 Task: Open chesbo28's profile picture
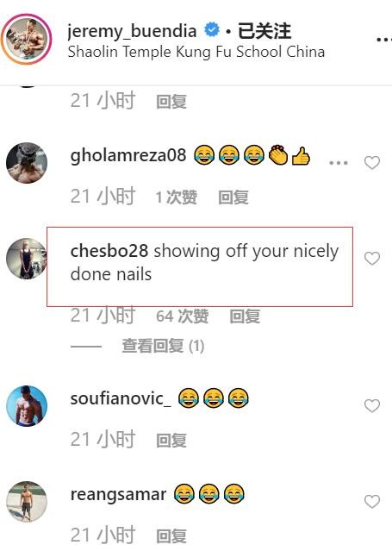27,259
